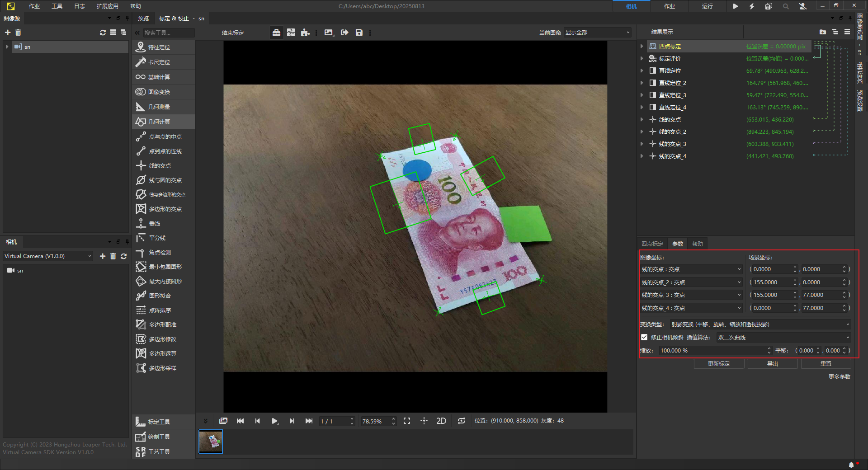Delete image source using trash icon
Image resolution: width=868 pixels, height=470 pixels.
(18, 33)
